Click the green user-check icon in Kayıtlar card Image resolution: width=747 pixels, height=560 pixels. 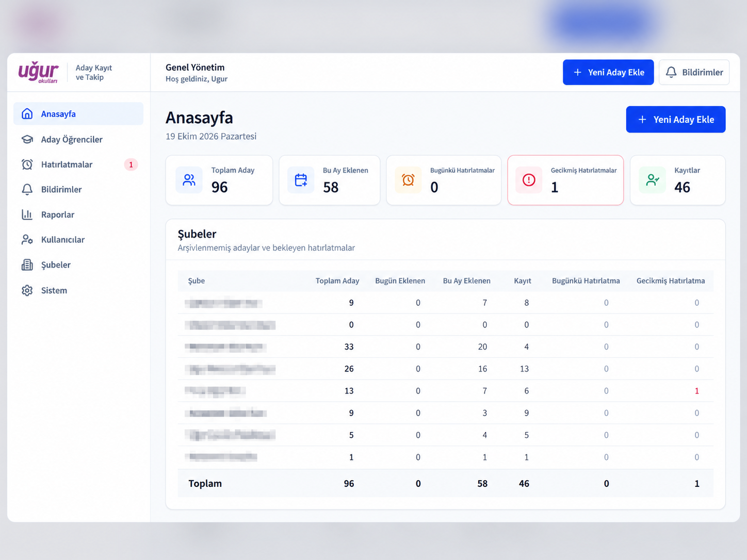click(653, 180)
